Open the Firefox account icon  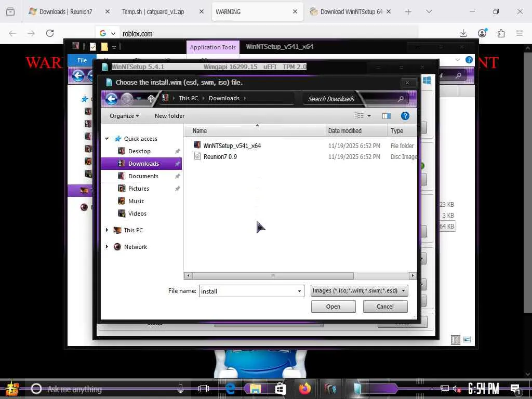coord(482,33)
